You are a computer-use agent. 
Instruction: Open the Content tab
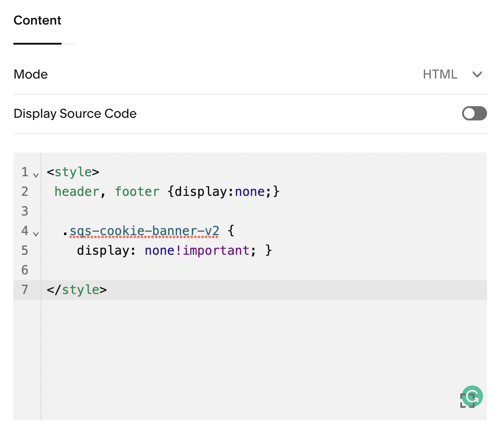(37, 21)
